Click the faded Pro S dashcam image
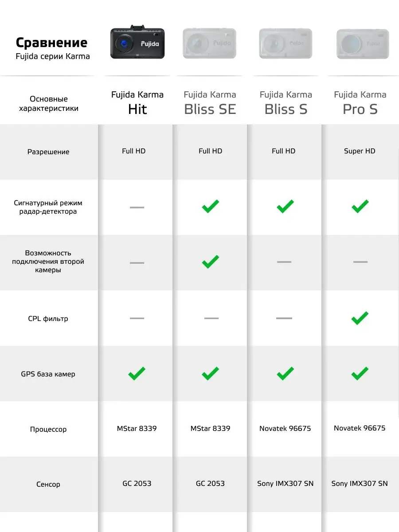This screenshot has height=532, width=399. click(362, 44)
